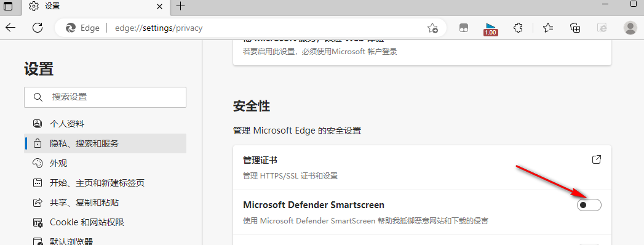Click the 个人资料 profile icon
Screen dimensions: 644x245
click(x=38, y=124)
